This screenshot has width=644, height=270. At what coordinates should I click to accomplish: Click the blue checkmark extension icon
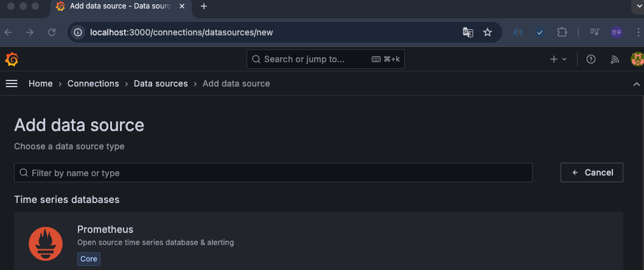click(x=540, y=32)
